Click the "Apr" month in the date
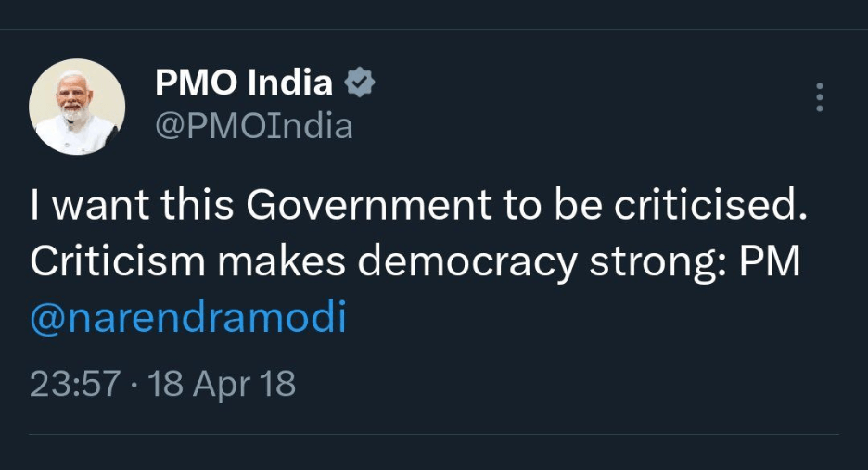 [222, 384]
